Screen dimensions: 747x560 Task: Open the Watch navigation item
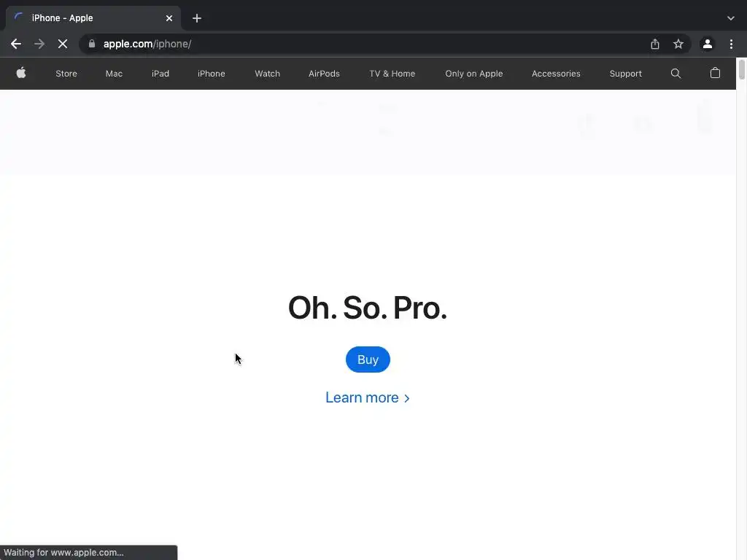point(267,74)
